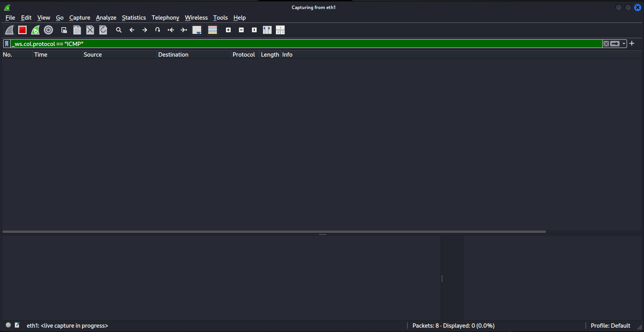The width and height of the screenshot is (644, 332).
Task: Jump to a specific packet number
Action: pyautogui.click(x=158, y=30)
